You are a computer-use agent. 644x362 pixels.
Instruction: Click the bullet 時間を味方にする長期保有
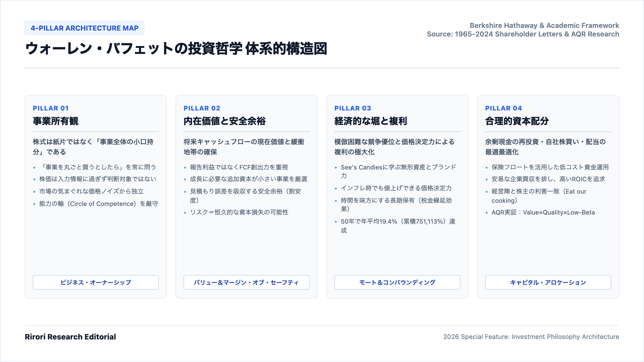(x=396, y=205)
